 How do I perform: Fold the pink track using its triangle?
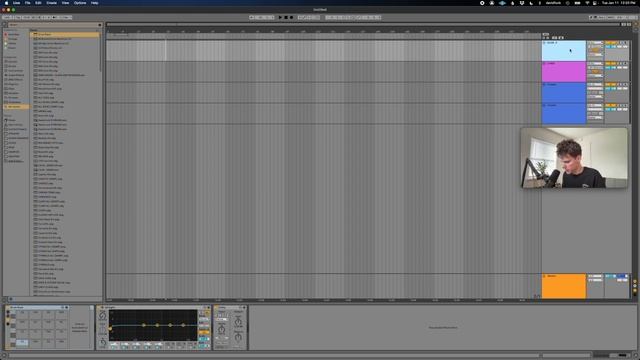click(x=544, y=64)
